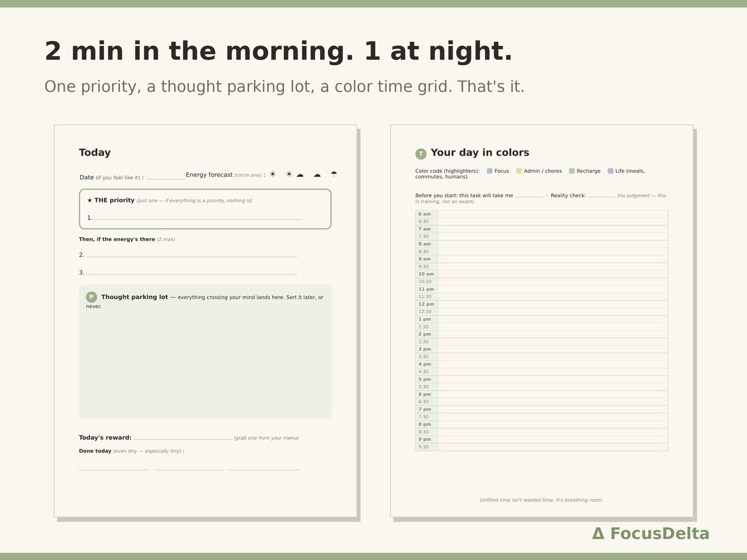
Task: Select the 7 am time row
Action: [x=542, y=229]
